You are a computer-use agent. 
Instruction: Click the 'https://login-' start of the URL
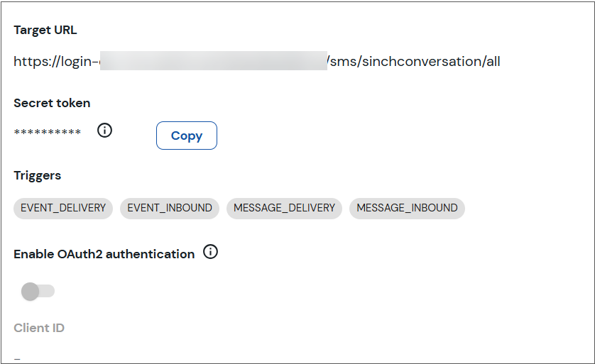(57, 61)
